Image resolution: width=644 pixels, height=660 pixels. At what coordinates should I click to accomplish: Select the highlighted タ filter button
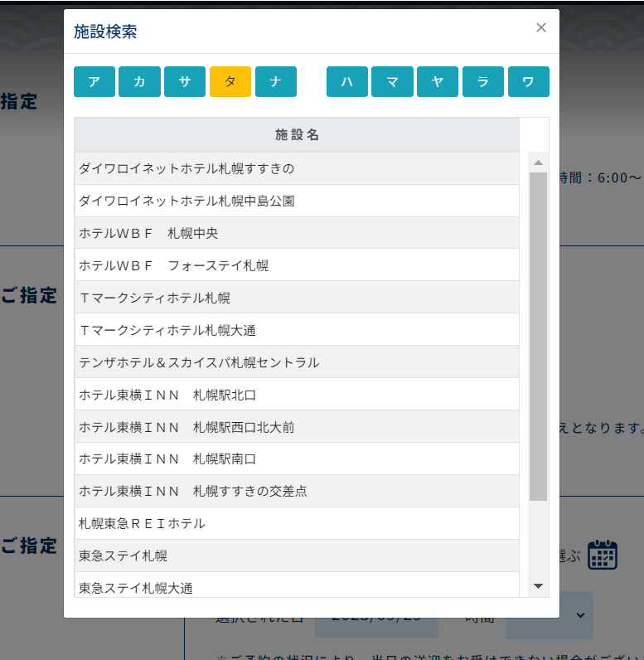click(x=230, y=81)
